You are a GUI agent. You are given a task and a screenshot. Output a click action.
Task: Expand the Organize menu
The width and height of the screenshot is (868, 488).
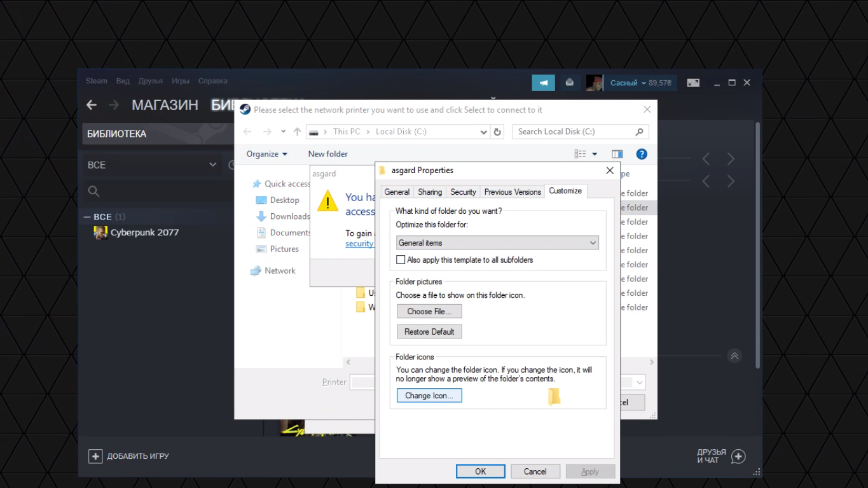266,154
